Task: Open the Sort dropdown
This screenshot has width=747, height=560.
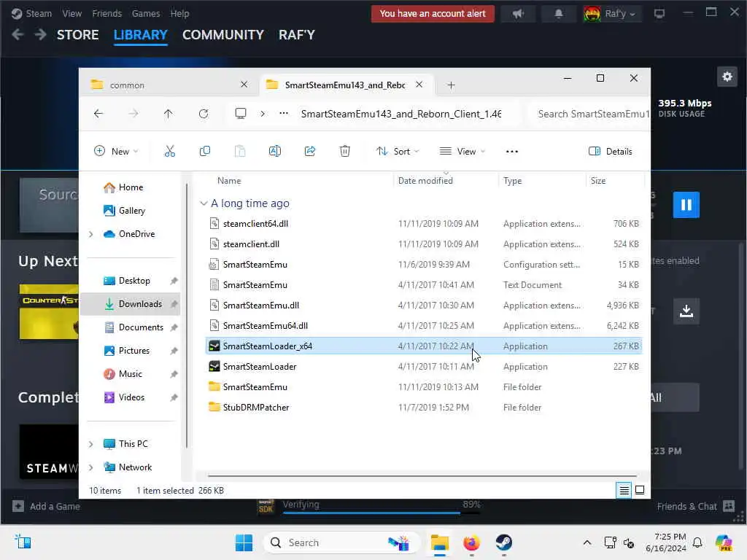Action: [x=398, y=152]
